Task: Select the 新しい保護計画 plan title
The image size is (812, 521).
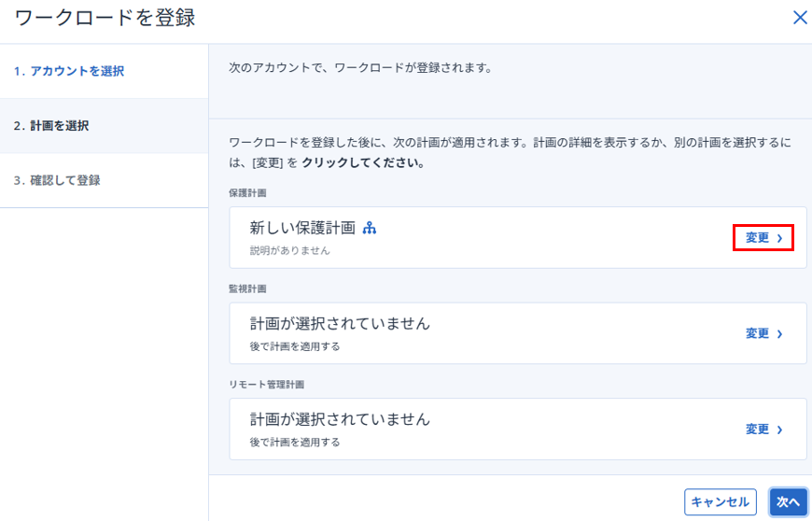Action: 302,228
